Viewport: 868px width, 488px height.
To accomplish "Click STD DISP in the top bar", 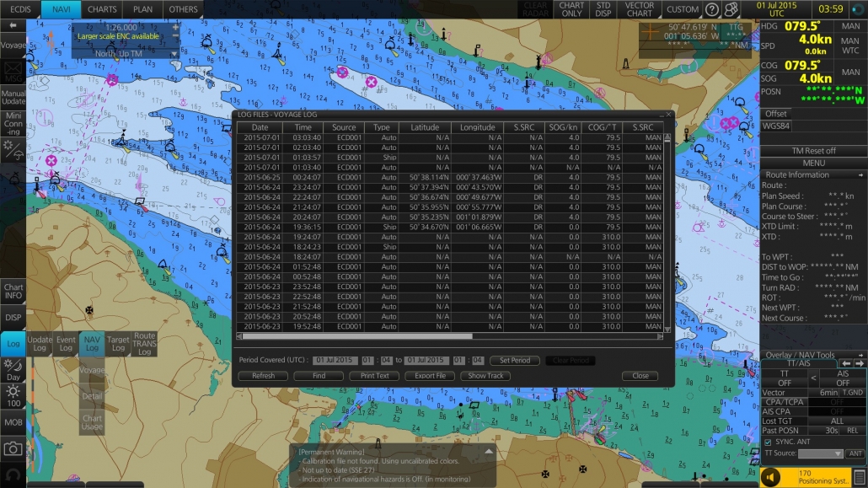I will [603, 9].
